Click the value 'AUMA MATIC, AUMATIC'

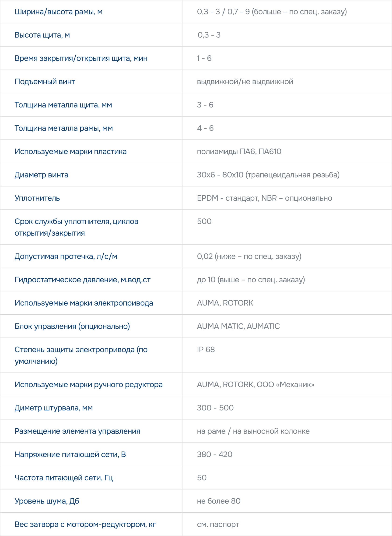[238, 326]
